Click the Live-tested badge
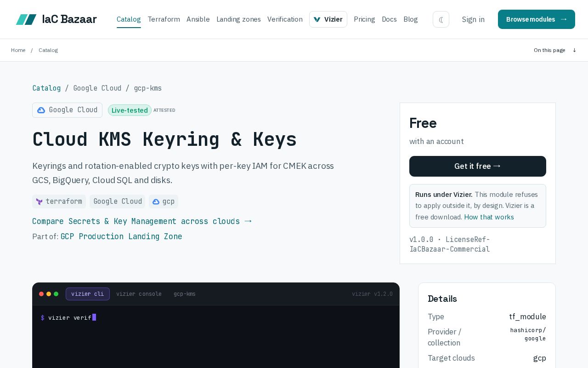 (x=130, y=110)
